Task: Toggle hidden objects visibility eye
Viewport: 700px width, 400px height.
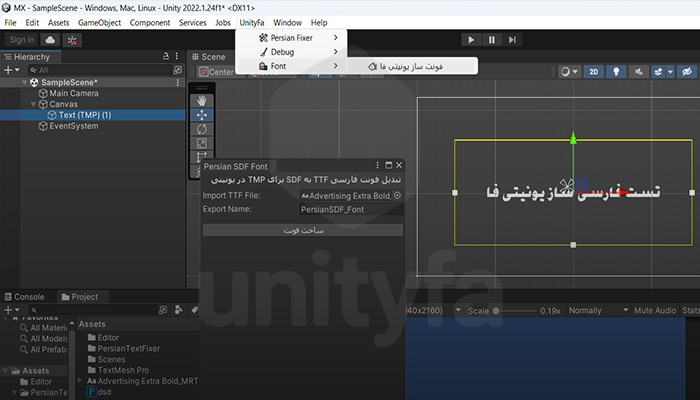Action: tap(687, 71)
